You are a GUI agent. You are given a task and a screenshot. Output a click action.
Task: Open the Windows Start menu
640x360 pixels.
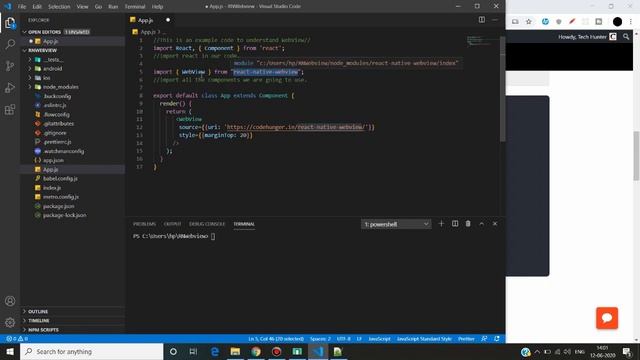10,351
